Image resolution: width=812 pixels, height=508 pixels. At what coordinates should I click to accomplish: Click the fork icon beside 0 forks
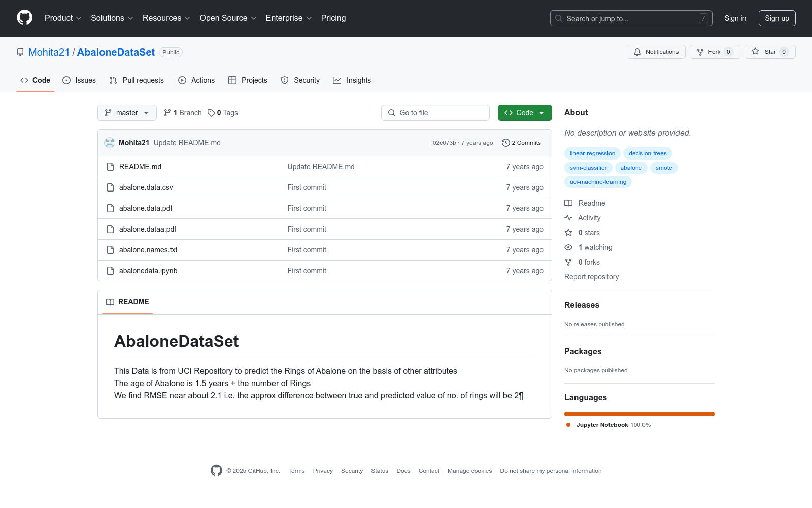(x=568, y=262)
